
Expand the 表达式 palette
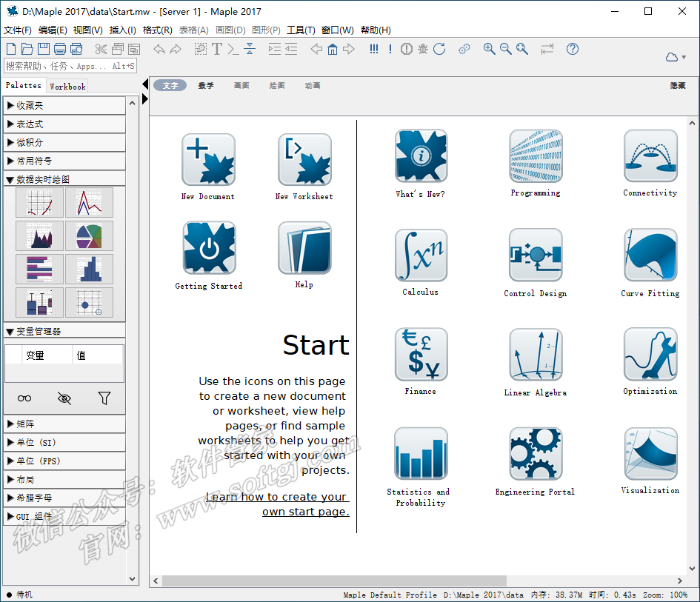tap(65, 124)
